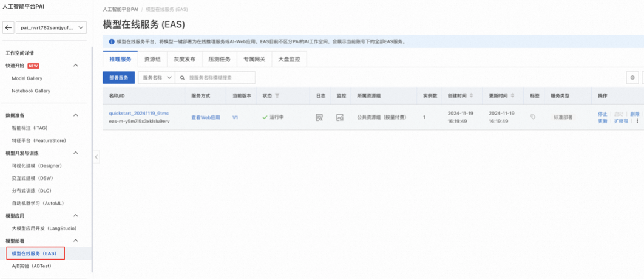Image resolution: width=644 pixels, height=279 pixels.
Task: Click 扩缩容 in the operations column
Action: point(621,121)
